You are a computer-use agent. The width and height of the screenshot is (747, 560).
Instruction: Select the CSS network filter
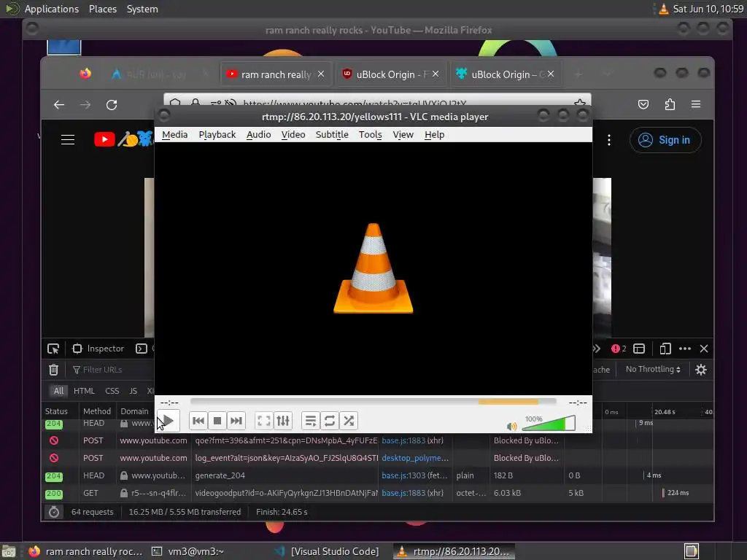pos(112,391)
